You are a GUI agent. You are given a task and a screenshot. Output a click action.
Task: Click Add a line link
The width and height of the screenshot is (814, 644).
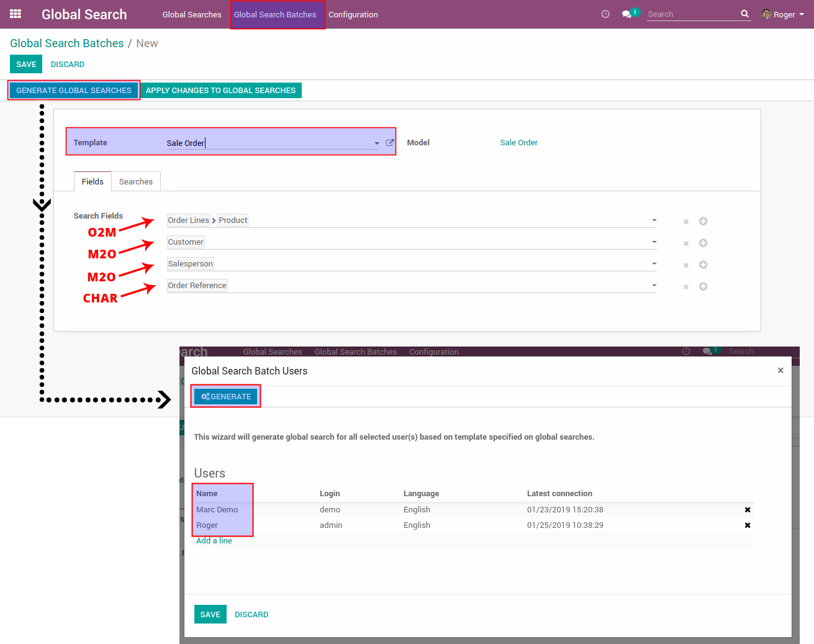pos(214,541)
